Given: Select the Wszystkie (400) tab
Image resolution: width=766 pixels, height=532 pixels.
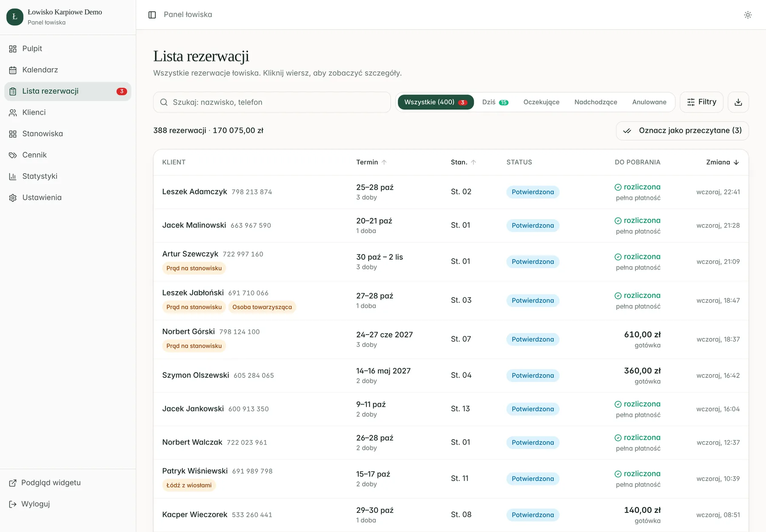Looking at the screenshot, I should click(435, 102).
